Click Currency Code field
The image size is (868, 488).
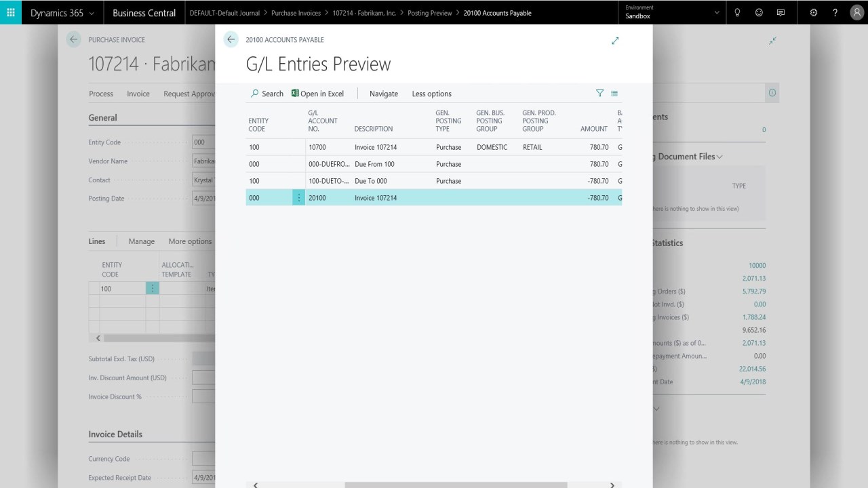click(x=203, y=459)
